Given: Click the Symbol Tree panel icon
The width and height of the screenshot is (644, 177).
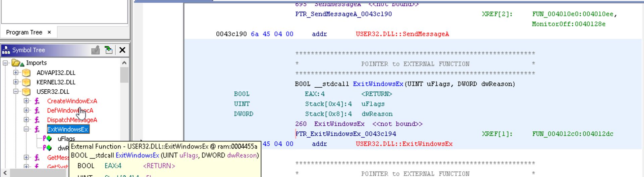Looking at the screenshot, I should pos(6,50).
